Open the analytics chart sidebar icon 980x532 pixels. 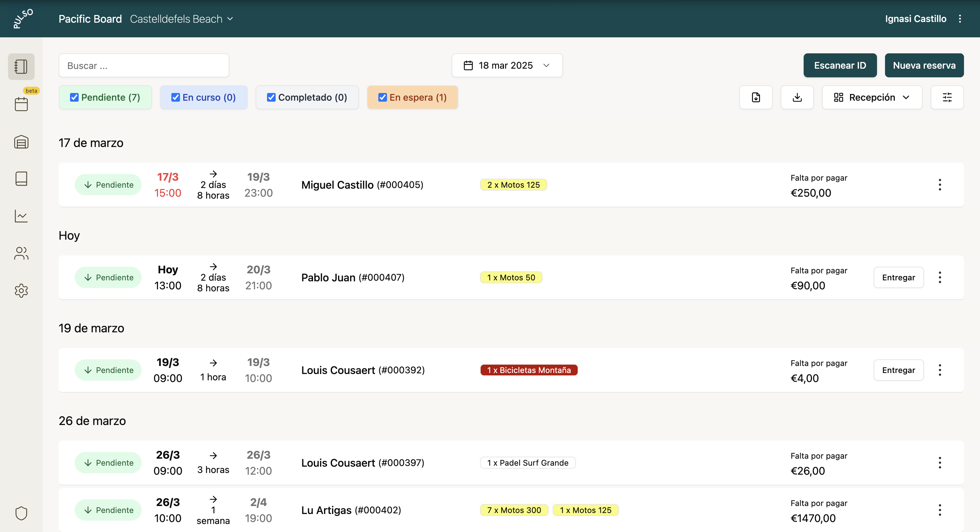(21, 216)
